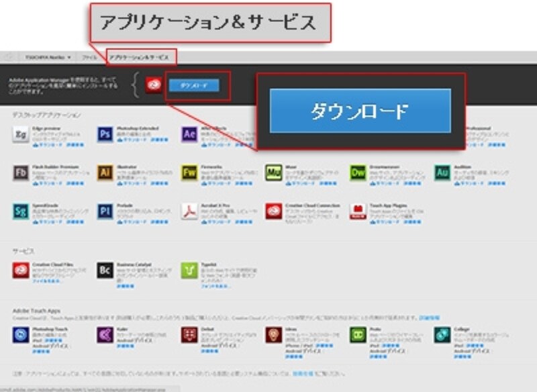Click the Acrobat X Pro icon
The height and width of the screenshot is (392, 537).
[x=189, y=211]
